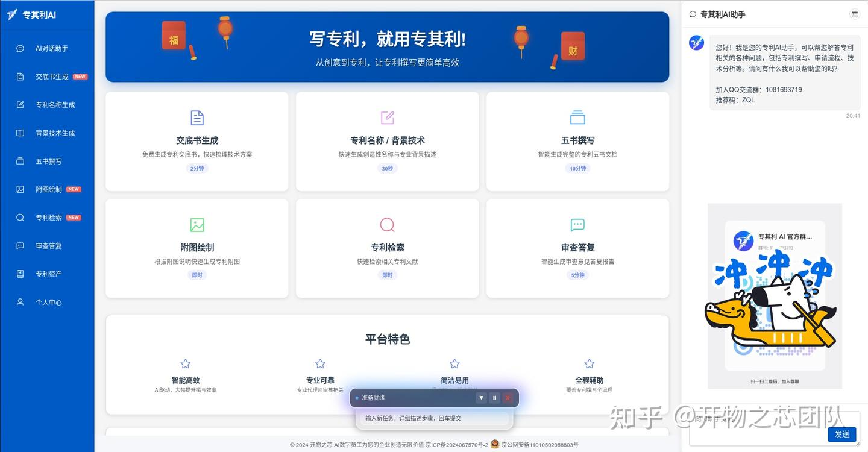Click the 30秒 time badge
The height and width of the screenshot is (452, 868).
388,168
